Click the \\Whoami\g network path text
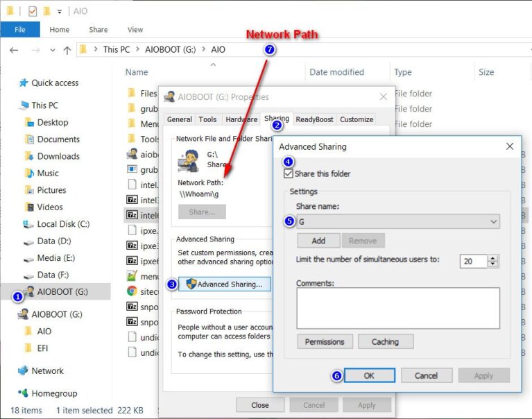Screen dimensions: 532x419 point(199,194)
